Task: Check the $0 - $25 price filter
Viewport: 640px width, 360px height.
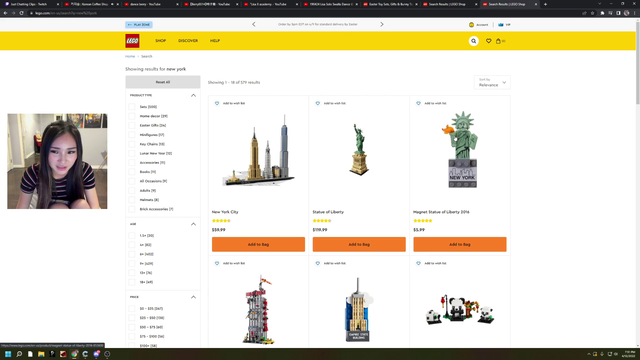Action: click(x=132, y=309)
